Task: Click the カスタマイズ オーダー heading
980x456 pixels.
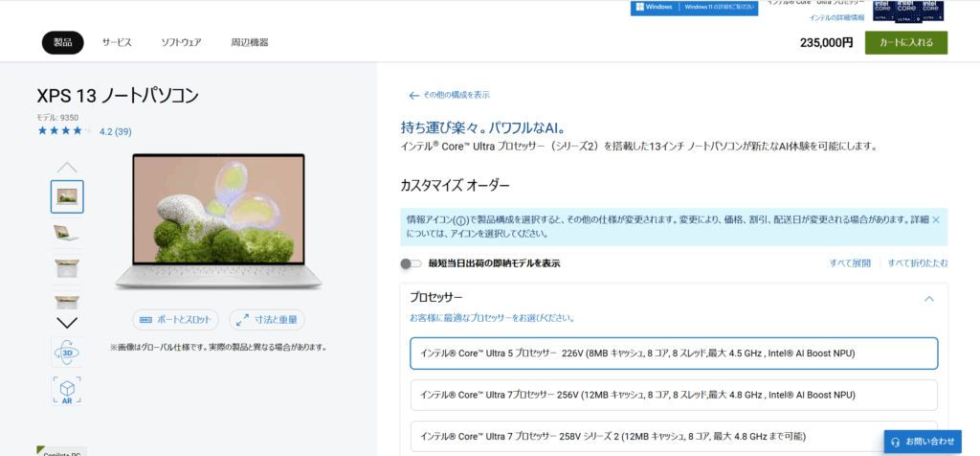Action: click(x=455, y=185)
